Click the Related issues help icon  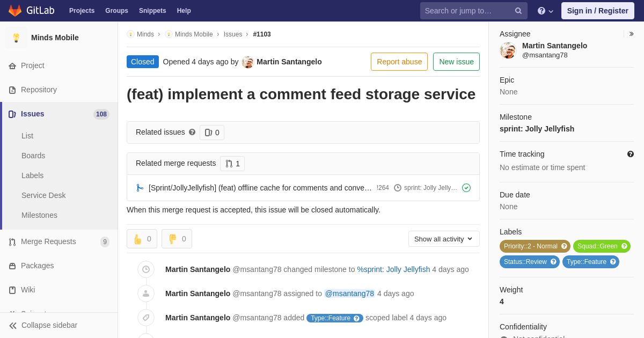[x=192, y=132]
